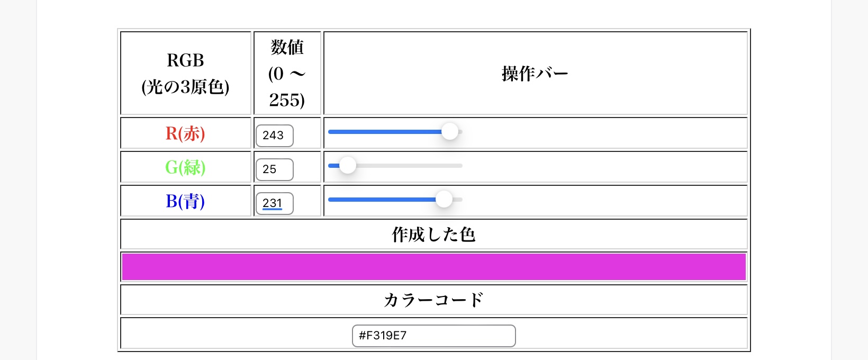This screenshot has width=868, height=360.
Task: Click the magenta created color preview bar
Action: click(434, 267)
